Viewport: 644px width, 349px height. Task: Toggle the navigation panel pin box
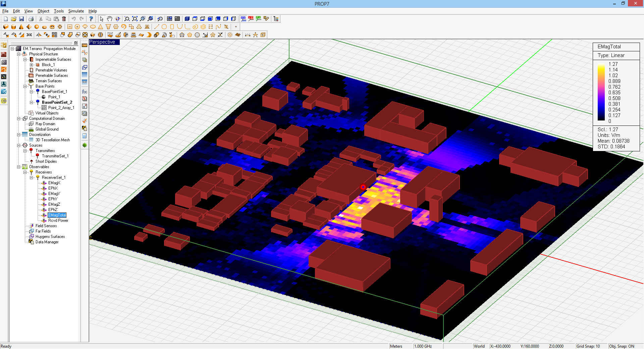point(76,43)
